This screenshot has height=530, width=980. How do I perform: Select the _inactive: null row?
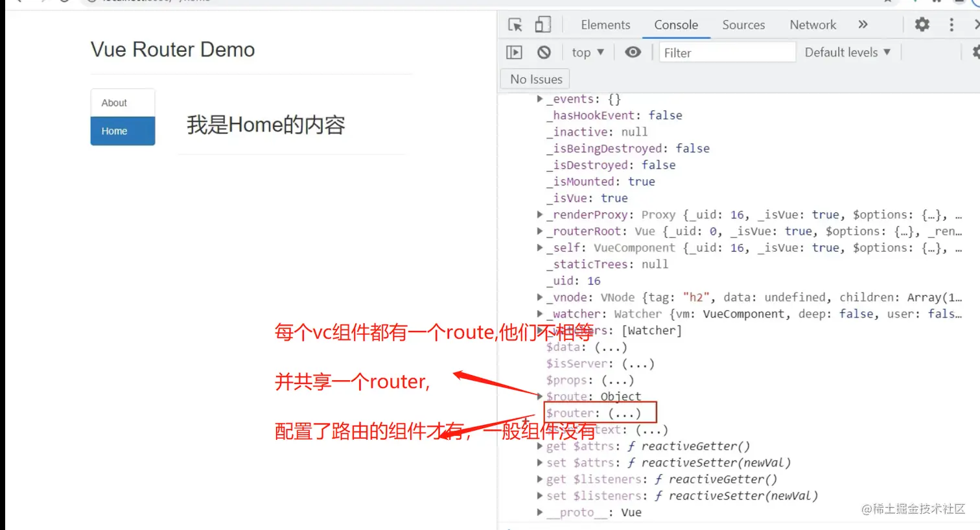pos(597,132)
